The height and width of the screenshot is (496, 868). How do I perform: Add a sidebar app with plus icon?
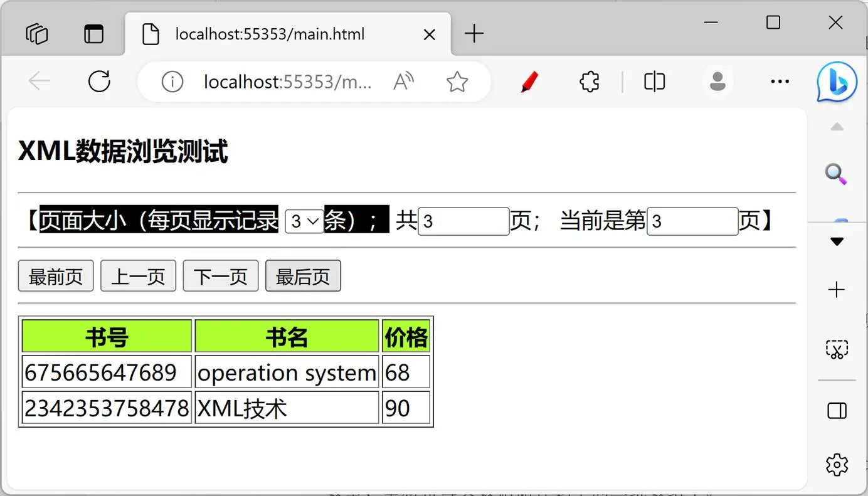coord(837,290)
